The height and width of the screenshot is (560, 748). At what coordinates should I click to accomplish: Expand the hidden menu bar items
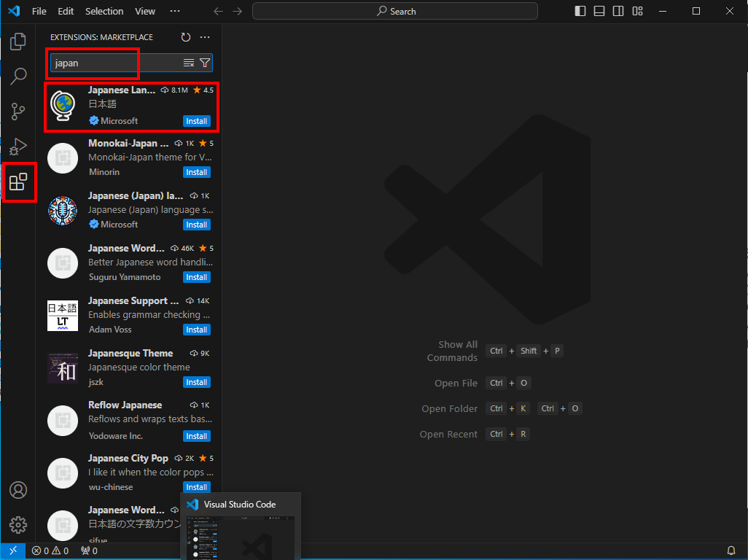tap(174, 11)
